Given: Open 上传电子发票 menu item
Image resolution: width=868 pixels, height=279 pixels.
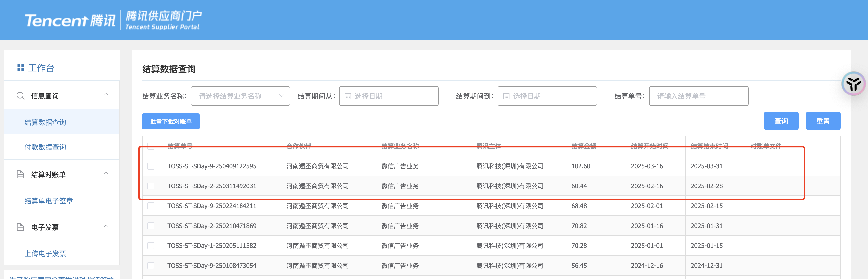Looking at the screenshot, I should tap(45, 253).
